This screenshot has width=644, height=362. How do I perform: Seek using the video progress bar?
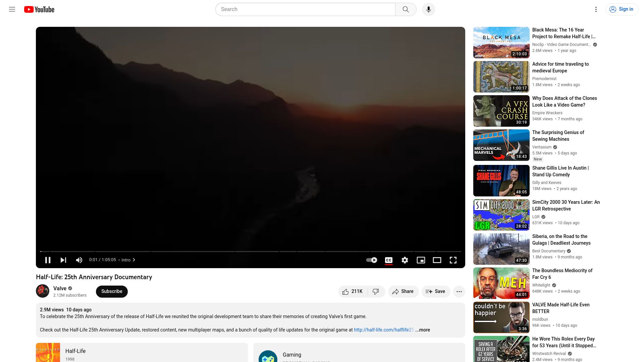(251, 251)
